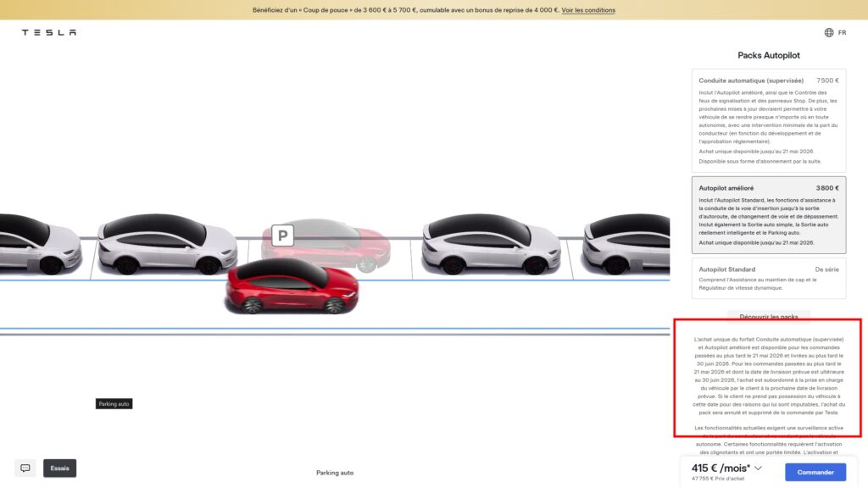Click the 3 800 € price text
The width and height of the screenshot is (868, 488).
[x=827, y=188]
